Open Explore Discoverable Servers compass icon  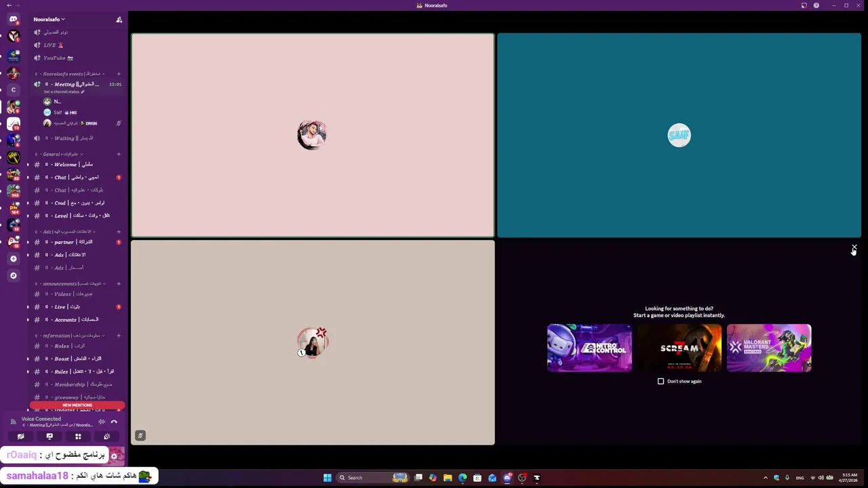tap(13, 276)
